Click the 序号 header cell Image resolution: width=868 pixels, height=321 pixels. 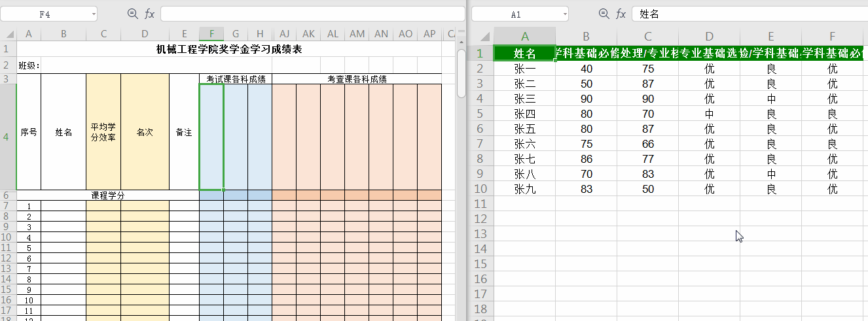[x=29, y=132]
